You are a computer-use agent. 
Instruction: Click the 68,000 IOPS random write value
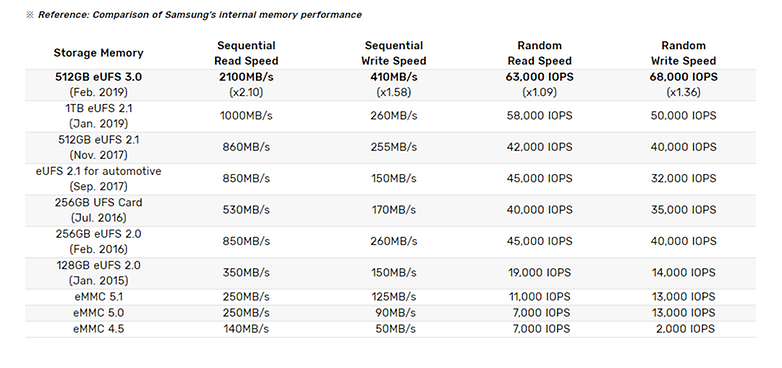point(683,77)
